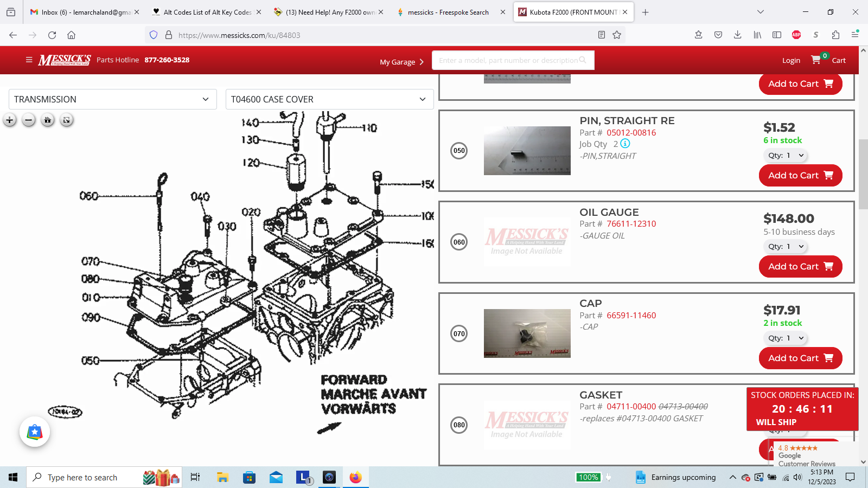Open the shopping cart icon
This screenshot has width=868, height=488.
coord(816,60)
